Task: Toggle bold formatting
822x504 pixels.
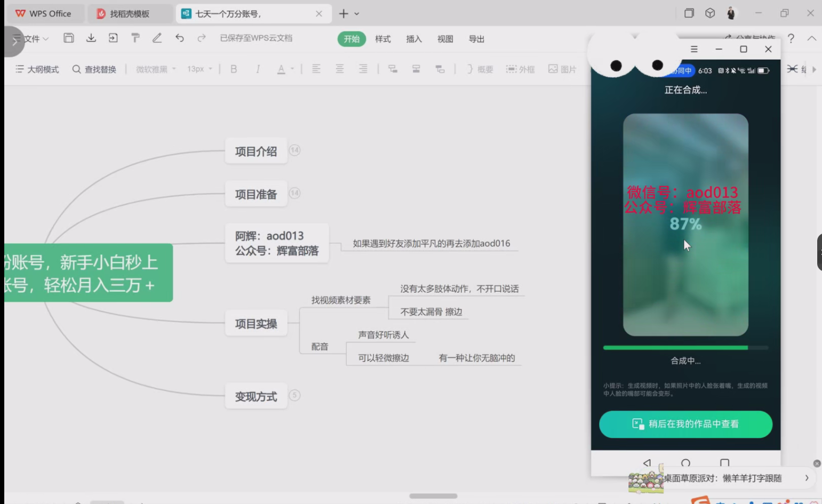Action: coord(234,69)
